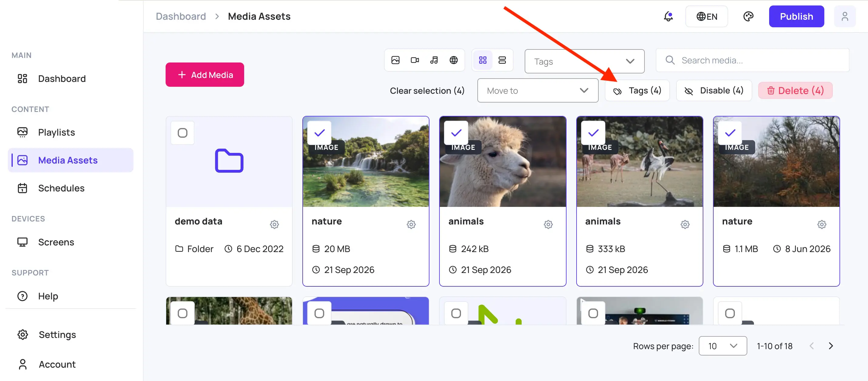Open user profile avatar menu

click(844, 16)
